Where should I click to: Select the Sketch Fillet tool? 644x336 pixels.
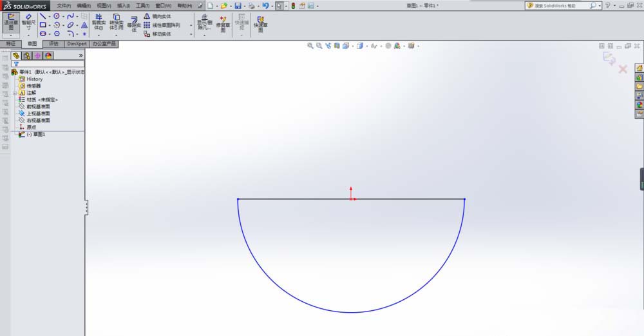click(x=70, y=34)
